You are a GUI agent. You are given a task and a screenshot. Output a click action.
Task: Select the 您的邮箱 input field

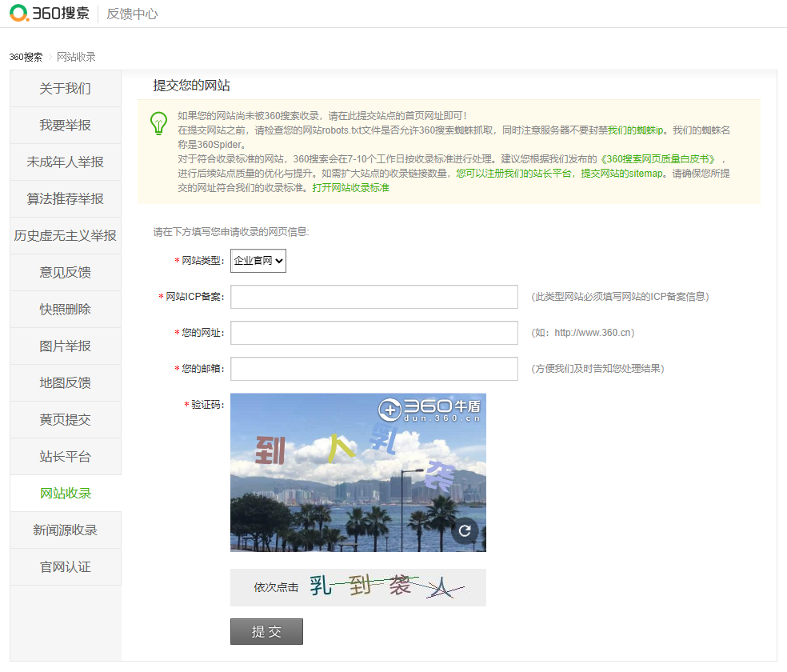pyautogui.click(x=374, y=369)
